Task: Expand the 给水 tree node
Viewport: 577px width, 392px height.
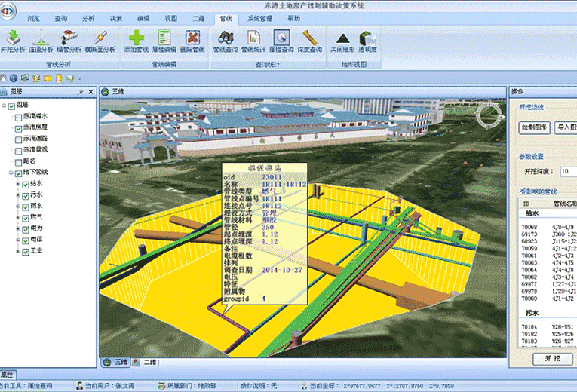Action: [17, 183]
